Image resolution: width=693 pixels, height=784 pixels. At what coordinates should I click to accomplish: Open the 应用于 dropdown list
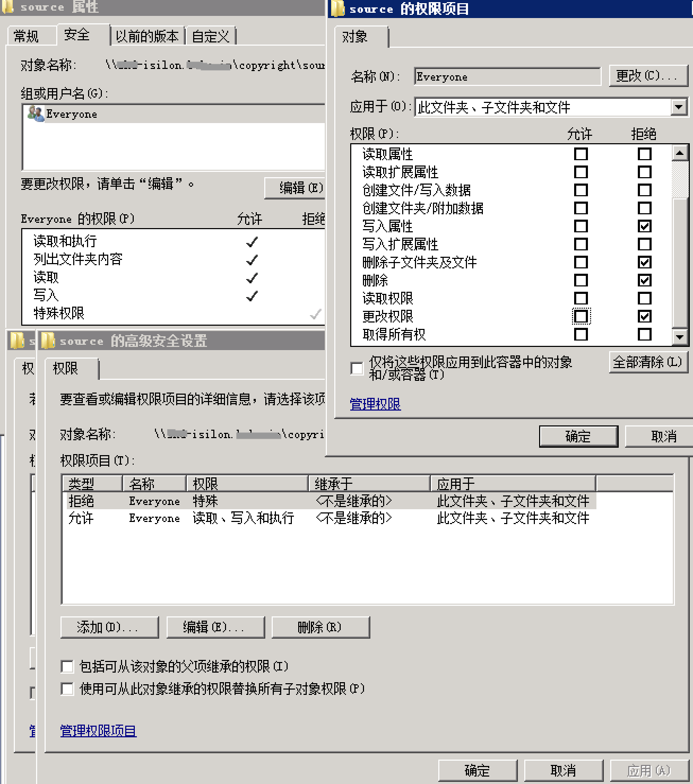[679, 107]
